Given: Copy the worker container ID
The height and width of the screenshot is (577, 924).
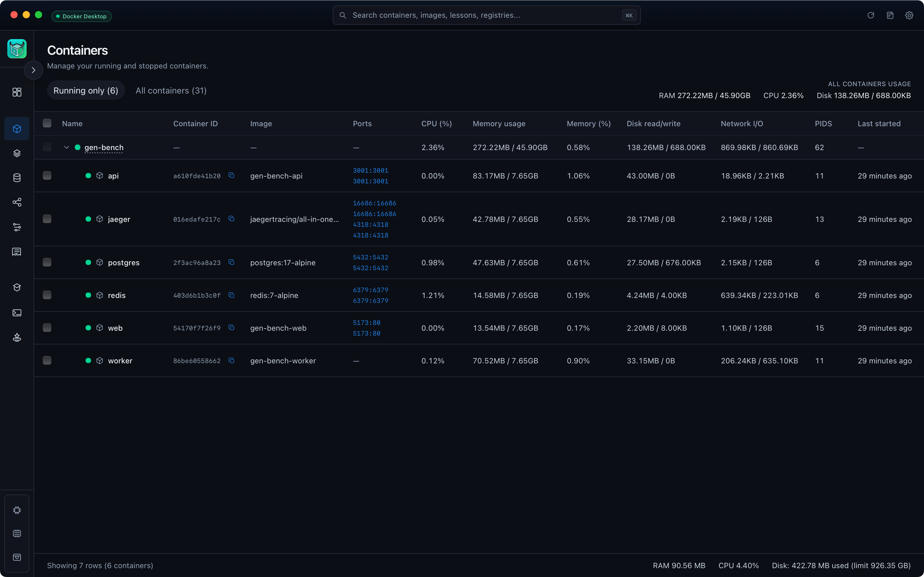Looking at the screenshot, I should [x=231, y=360].
